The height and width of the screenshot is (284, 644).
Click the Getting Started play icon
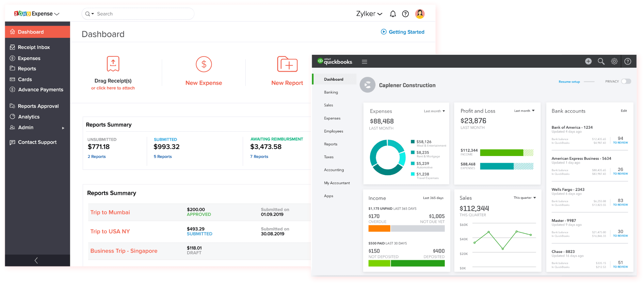click(x=384, y=32)
